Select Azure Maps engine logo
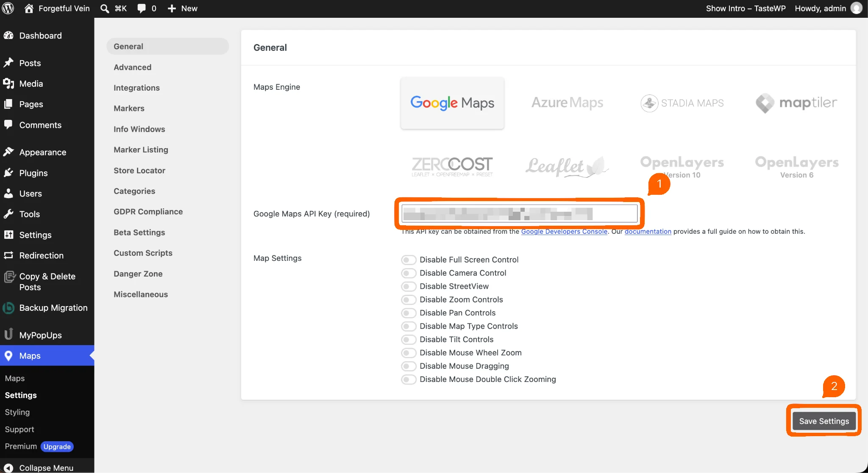 [x=567, y=103]
